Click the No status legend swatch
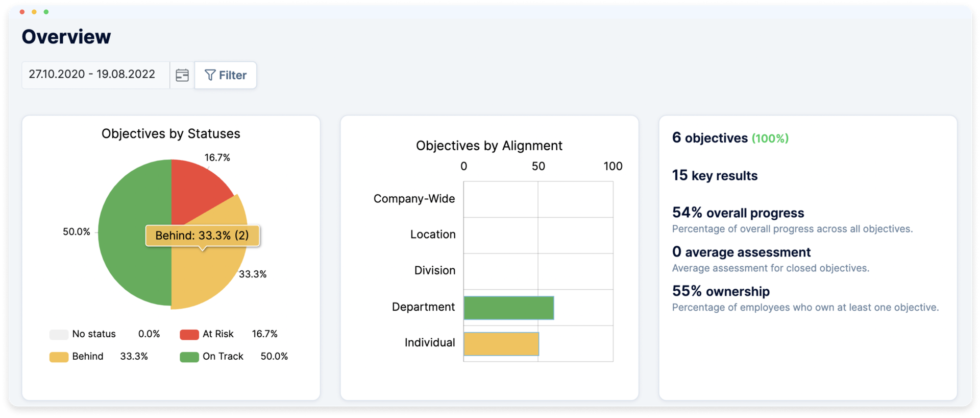Image resolution: width=980 pixels, height=418 pixels. (x=59, y=335)
